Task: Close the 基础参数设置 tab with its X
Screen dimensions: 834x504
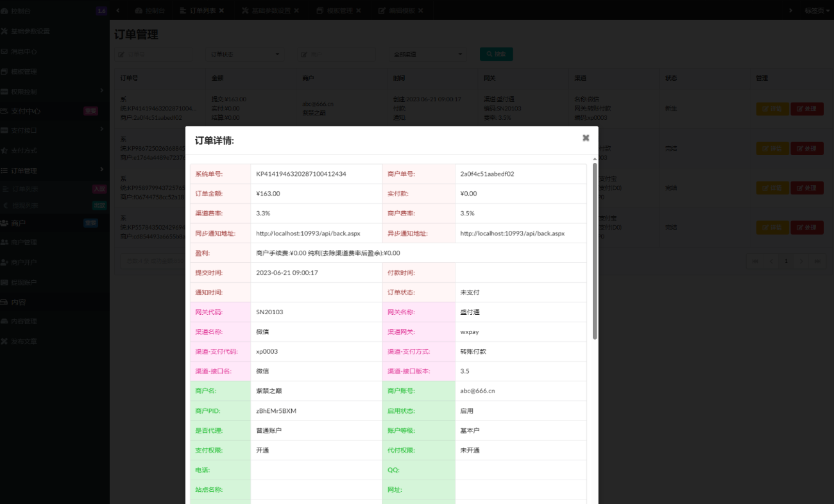Action: coord(296,11)
